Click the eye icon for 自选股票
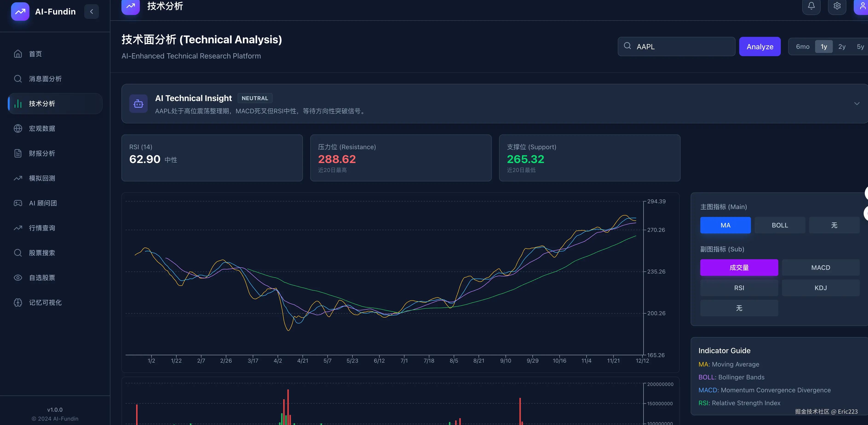 pyautogui.click(x=18, y=278)
